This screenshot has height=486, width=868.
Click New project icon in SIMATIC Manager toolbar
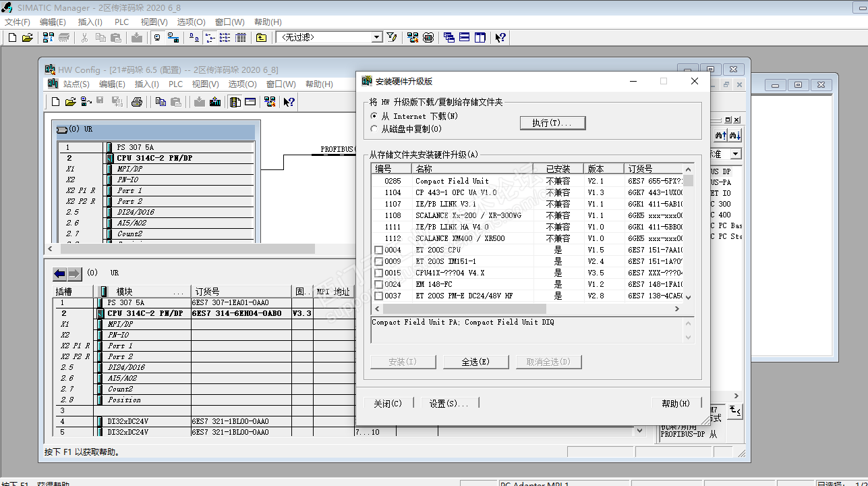(x=12, y=38)
